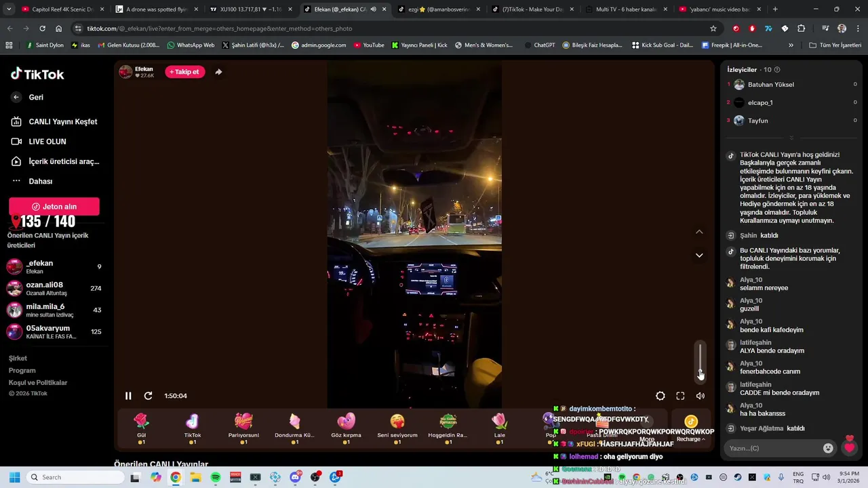
Task: Open _efekan entry in recommended creators
Action: 54,266
